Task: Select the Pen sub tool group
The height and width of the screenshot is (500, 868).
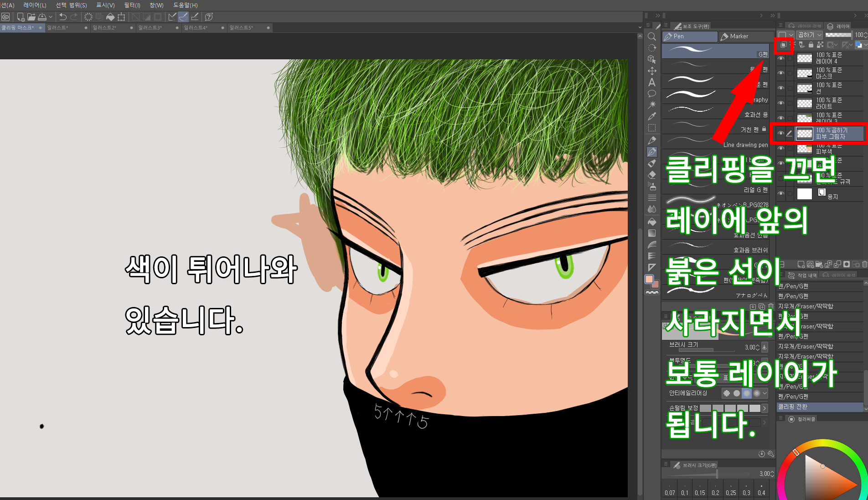Action: [690, 36]
